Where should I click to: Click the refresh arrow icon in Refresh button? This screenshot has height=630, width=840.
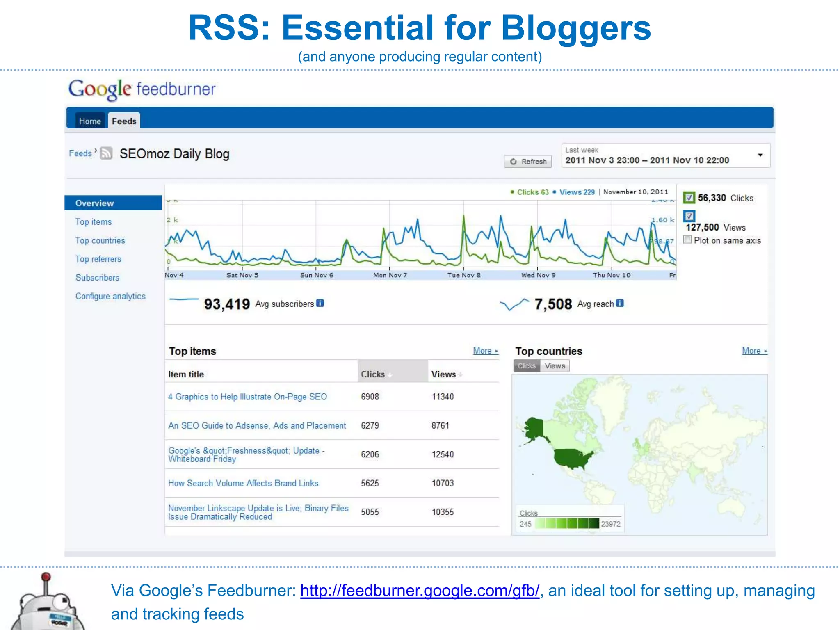pos(513,162)
